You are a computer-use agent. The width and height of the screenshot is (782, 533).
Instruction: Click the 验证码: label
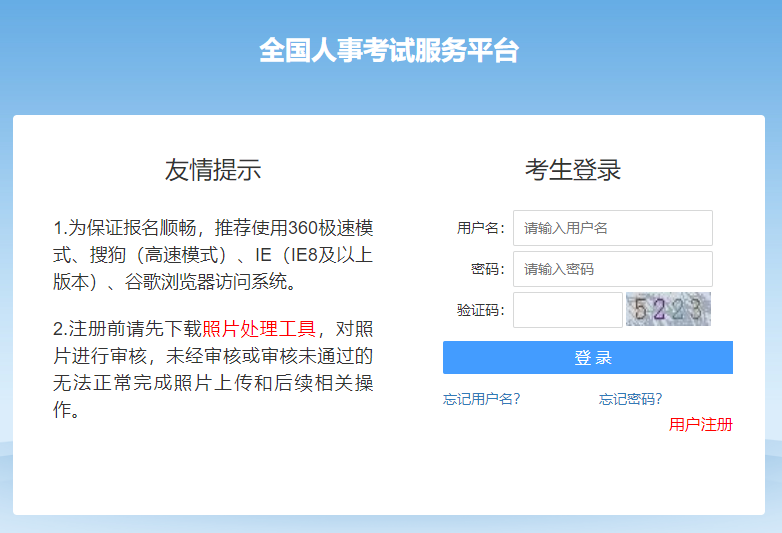pyautogui.click(x=480, y=310)
